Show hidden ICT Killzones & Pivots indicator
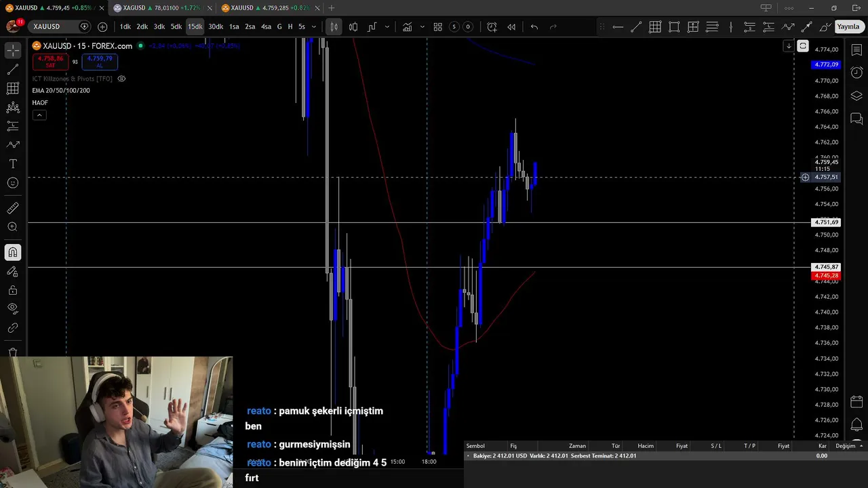Screen dimensions: 868x488 point(121,79)
